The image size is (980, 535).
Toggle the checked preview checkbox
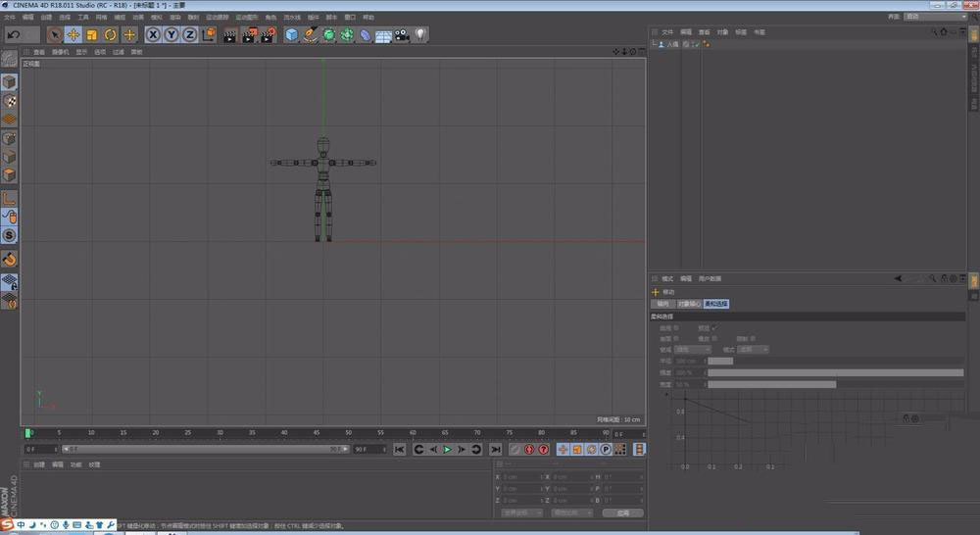pos(715,327)
